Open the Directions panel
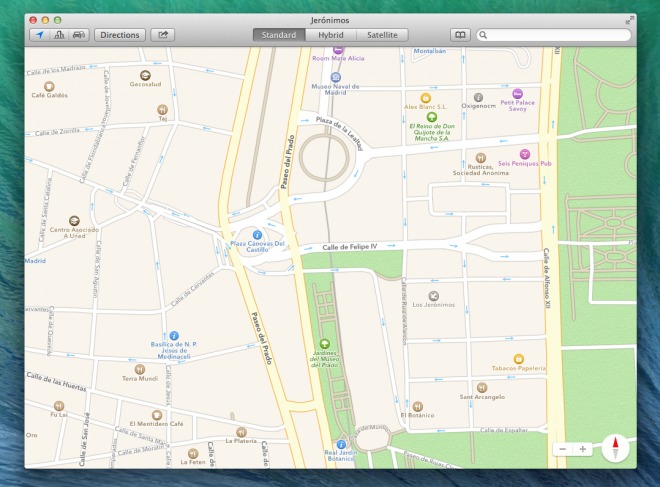The image size is (660, 487). [120, 35]
